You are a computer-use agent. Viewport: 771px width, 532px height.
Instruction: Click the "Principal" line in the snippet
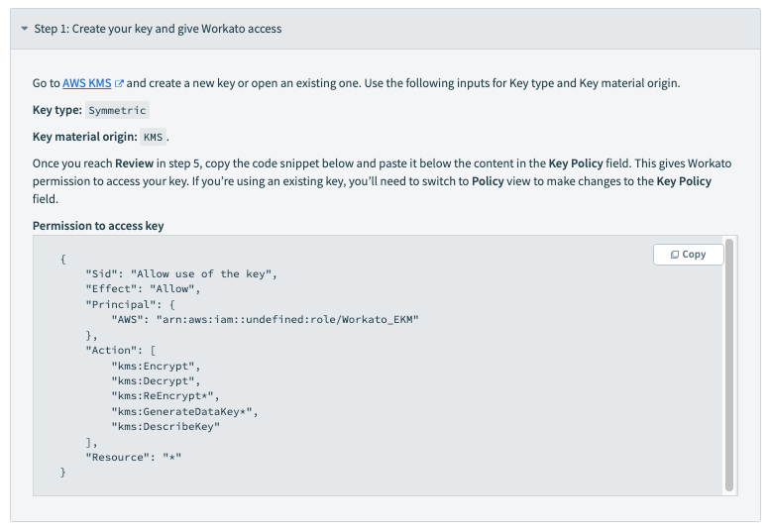point(130,304)
